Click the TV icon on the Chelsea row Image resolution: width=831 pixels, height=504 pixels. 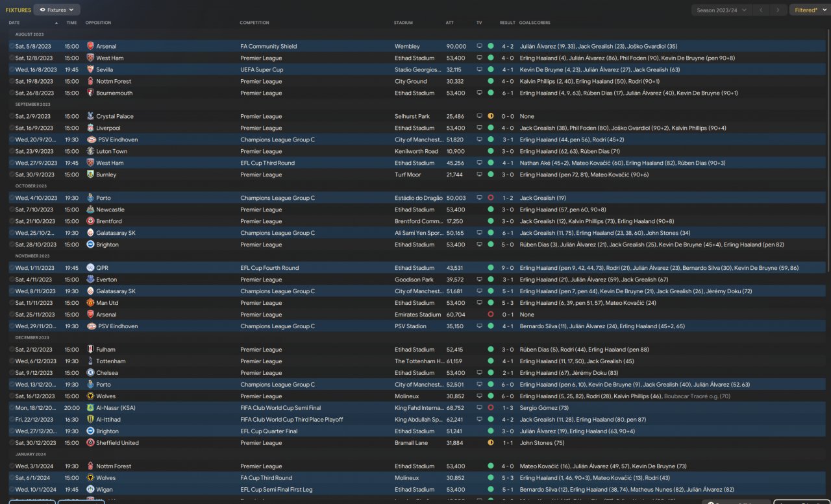coord(480,374)
